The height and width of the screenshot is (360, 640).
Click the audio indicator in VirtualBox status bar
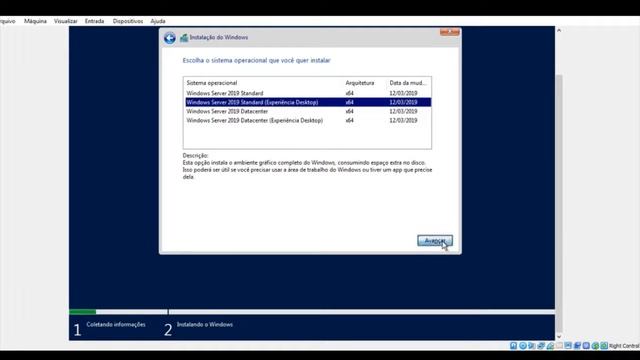point(531,346)
